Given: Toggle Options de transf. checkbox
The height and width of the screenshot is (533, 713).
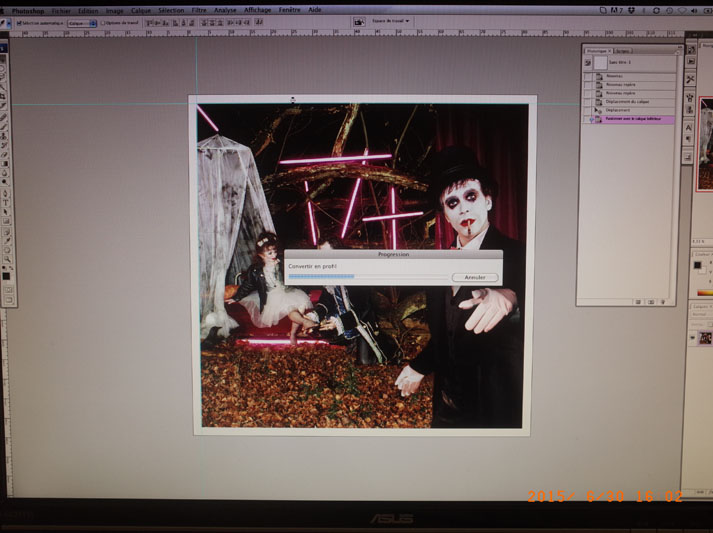Looking at the screenshot, I should (103, 23).
